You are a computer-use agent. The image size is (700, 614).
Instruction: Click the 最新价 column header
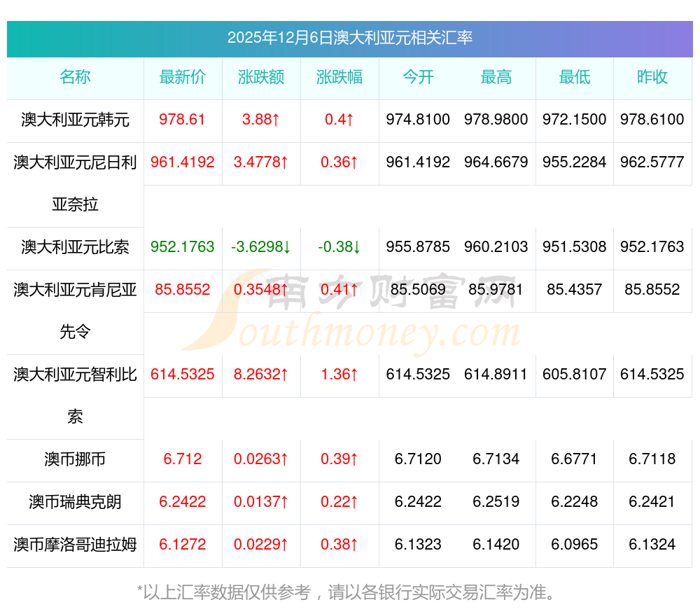coord(183,77)
